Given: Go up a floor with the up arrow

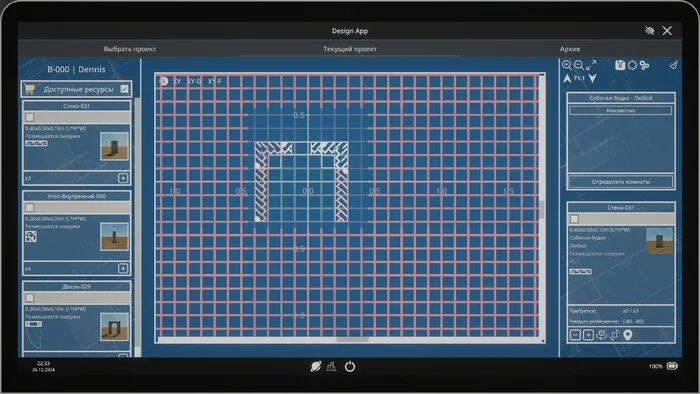Looking at the screenshot, I should click(x=567, y=79).
